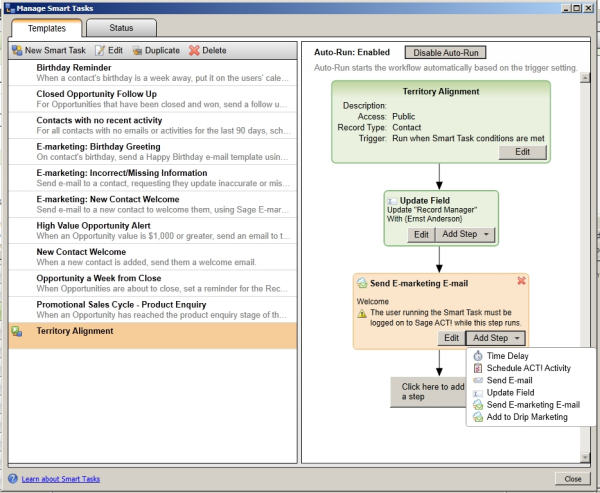Open Add Step dropdown in Update Field step

[465, 234]
